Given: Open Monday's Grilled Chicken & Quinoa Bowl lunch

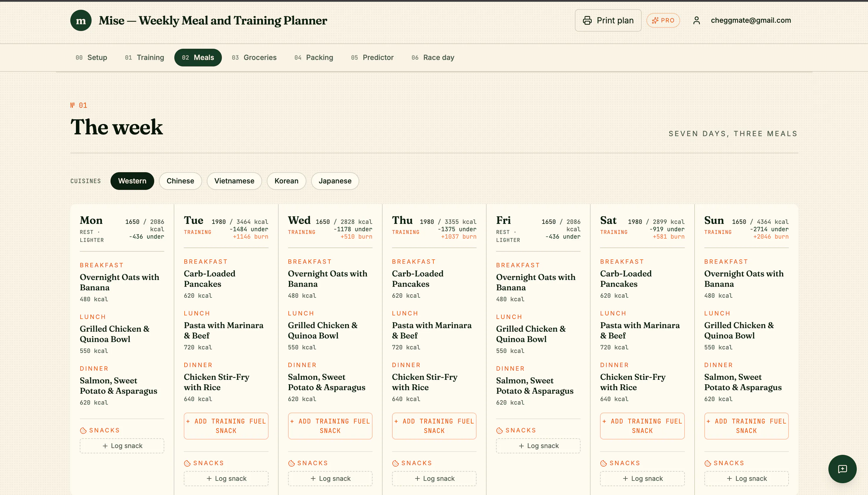Looking at the screenshot, I should tap(115, 334).
